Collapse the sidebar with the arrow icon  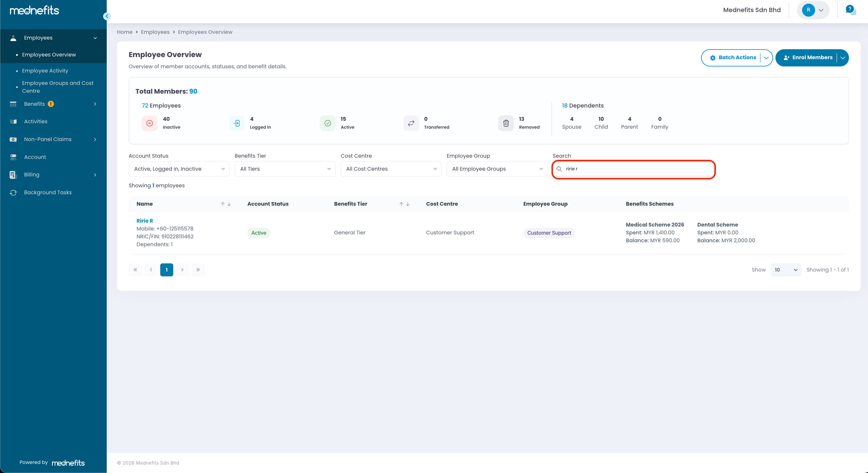tap(107, 16)
